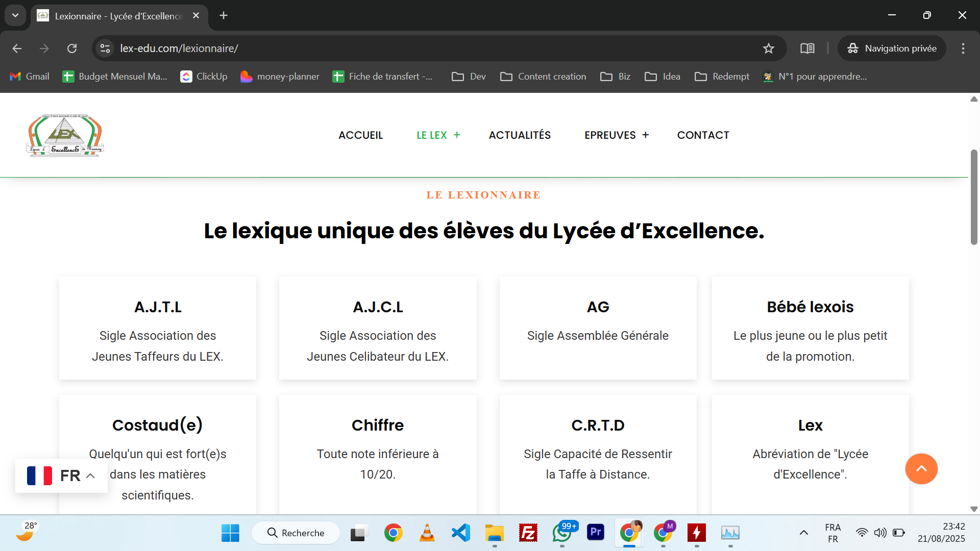Open the Content creation bookmark folder
This screenshot has width=980, height=551.
(543, 77)
